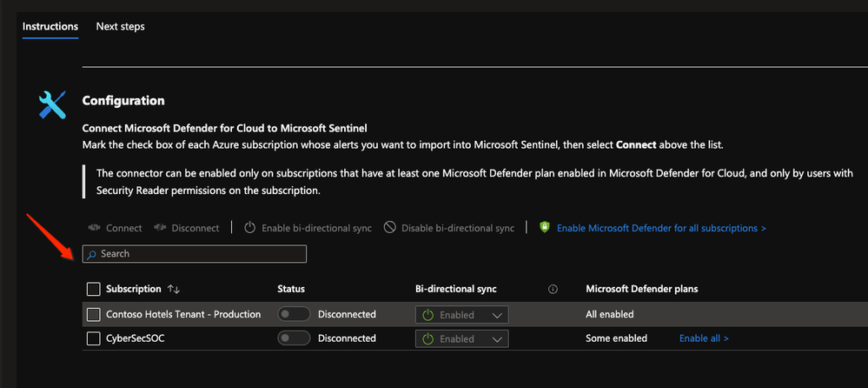Click the Connect toolbar button
Screen dimensions: 868x388
(116, 228)
